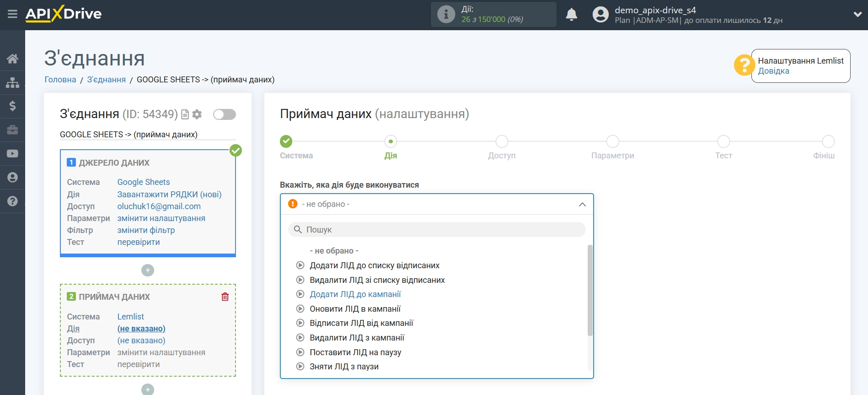
Task: Click the search magnifier icon
Action: [x=298, y=229]
